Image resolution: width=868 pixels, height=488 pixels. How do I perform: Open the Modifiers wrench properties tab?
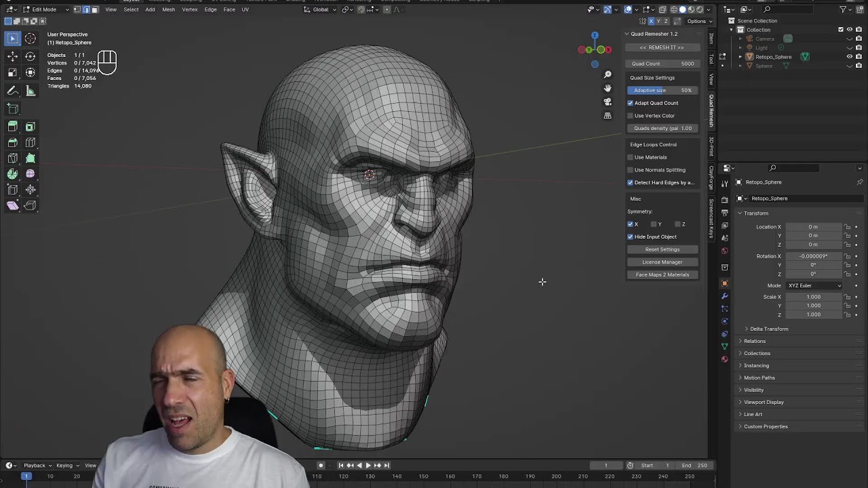tap(724, 296)
